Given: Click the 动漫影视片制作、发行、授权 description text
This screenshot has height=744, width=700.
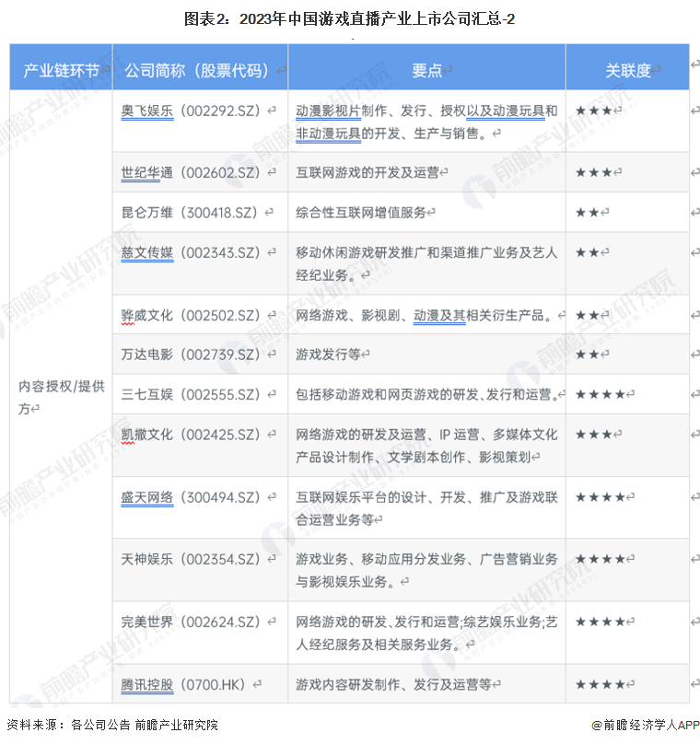Looking at the screenshot, I should pyautogui.click(x=426, y=122).
